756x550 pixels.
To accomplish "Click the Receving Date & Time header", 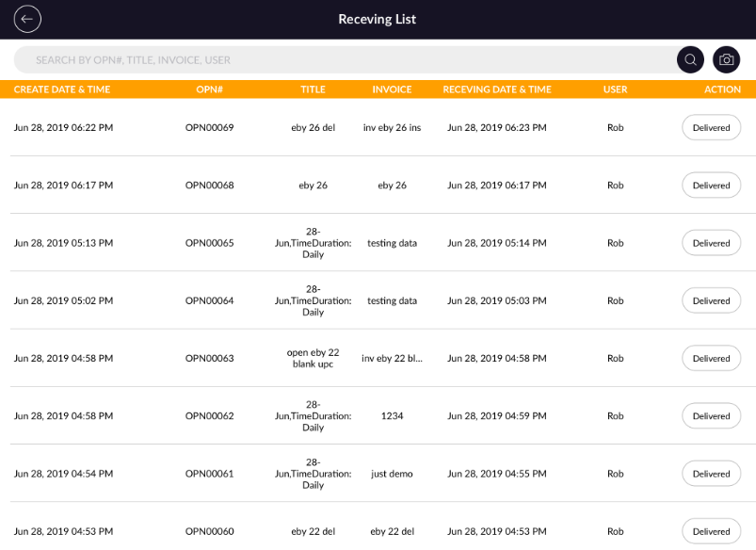I will pos(497,89).
